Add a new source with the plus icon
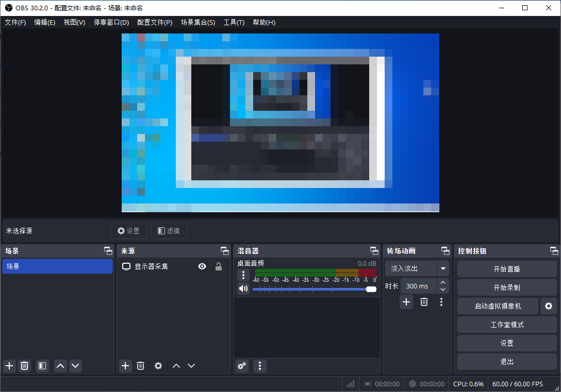The width and height of the screenshot is (561, 392). [x=125, y=366]
